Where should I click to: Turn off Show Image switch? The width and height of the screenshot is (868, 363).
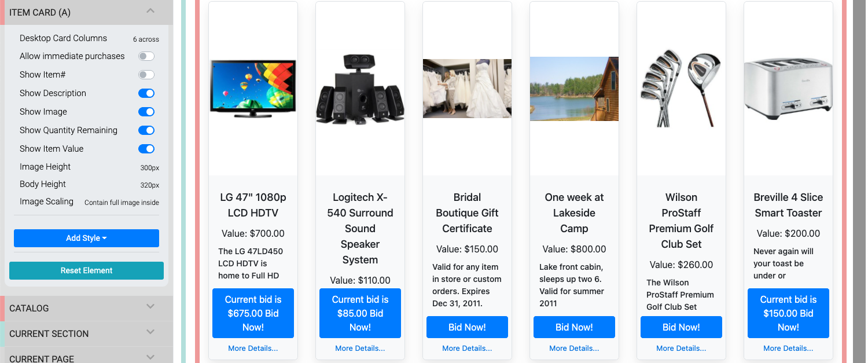click(x=146, y=112)
